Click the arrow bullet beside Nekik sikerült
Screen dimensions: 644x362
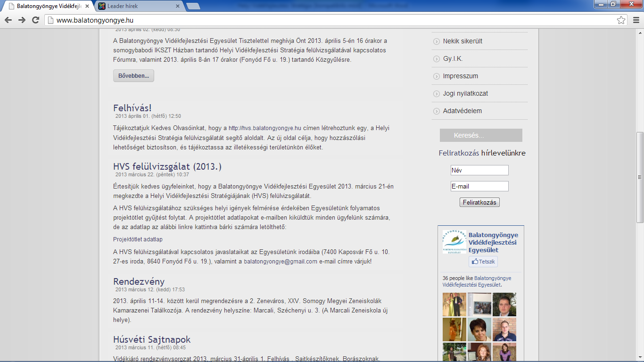(437, 41)
